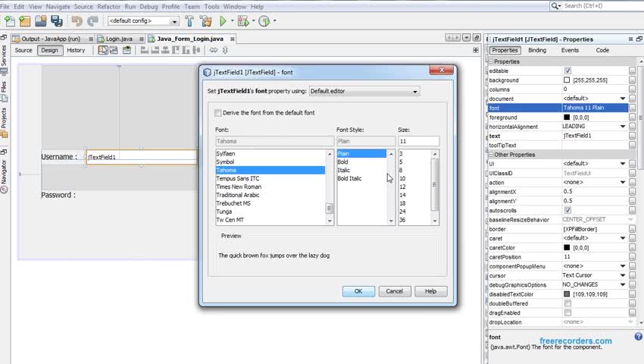The width and height of the screenshot is (644, 364).
Task: Switch to Source view button
Action: tap(23, 50)
